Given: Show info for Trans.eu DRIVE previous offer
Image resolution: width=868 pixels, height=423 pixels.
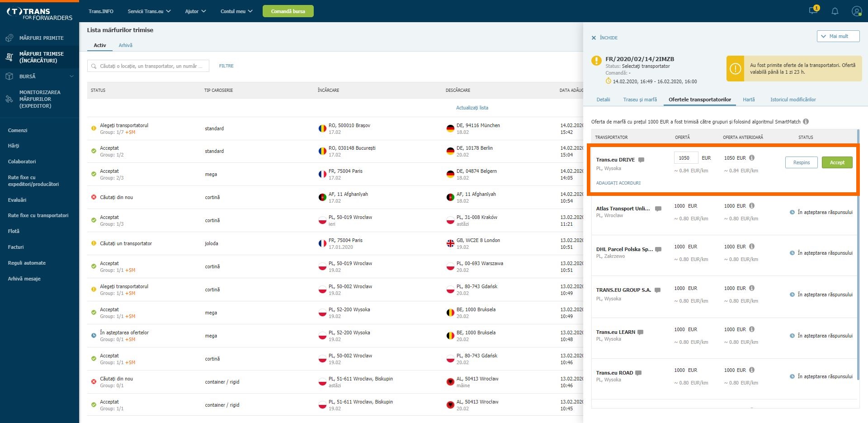Looking at the screenshot, I should 752,158.
